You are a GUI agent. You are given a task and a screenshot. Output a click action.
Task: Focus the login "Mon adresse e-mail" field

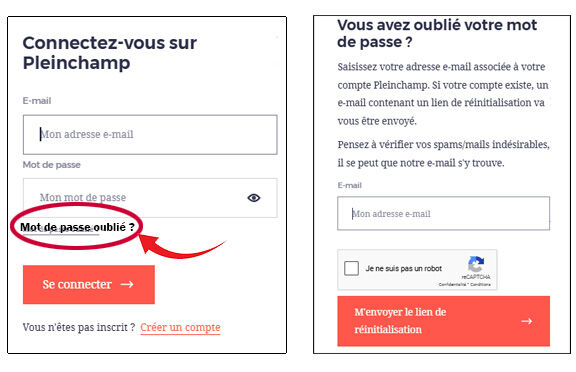click(x=150, y=134)
